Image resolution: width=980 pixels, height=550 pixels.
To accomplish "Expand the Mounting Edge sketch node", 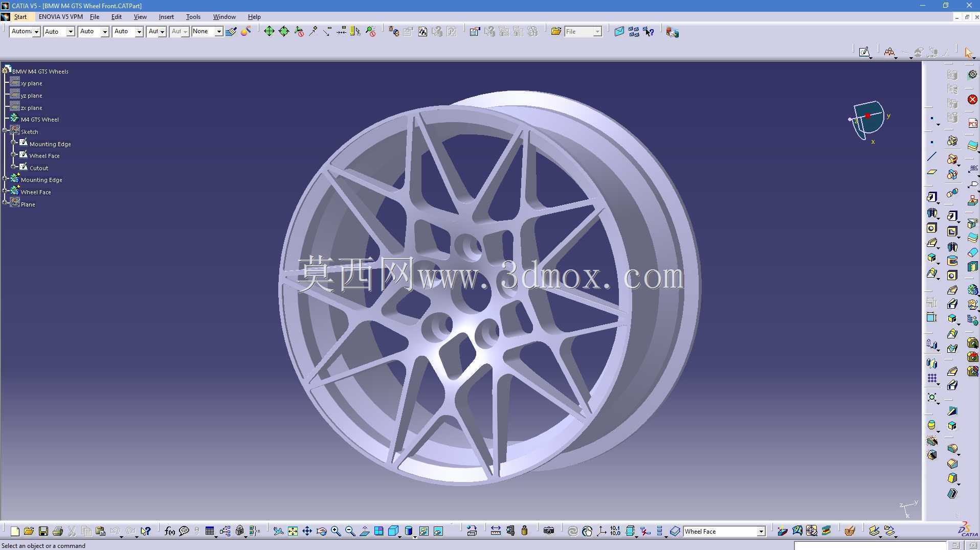I will pyautogui.click(x=14, y=143).
